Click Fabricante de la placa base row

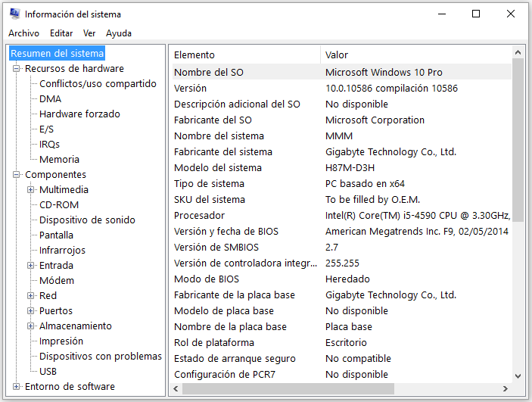click(341, 294)
